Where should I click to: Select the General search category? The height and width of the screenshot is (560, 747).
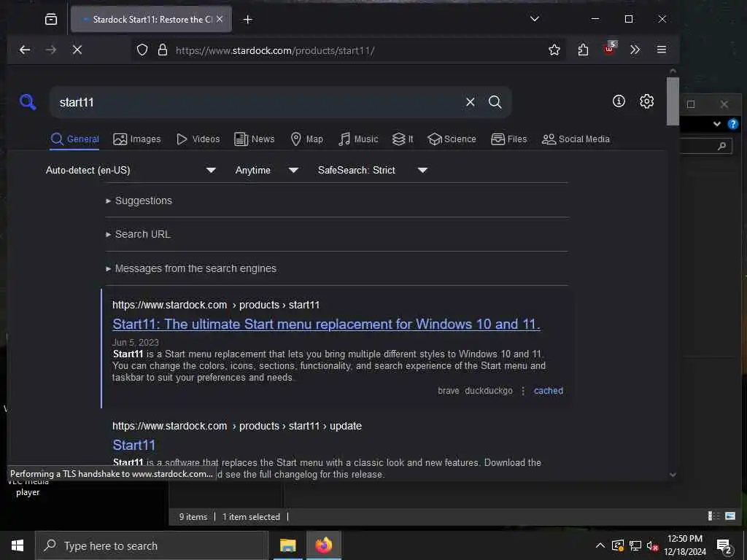[75, 139]
